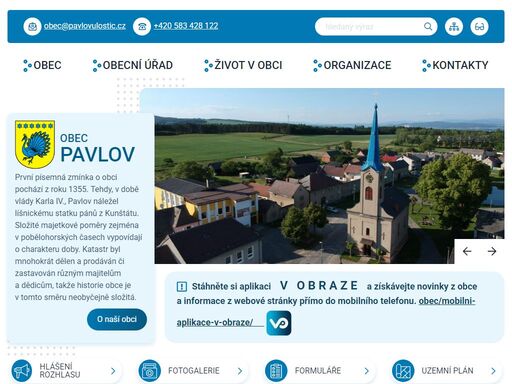Screen dimensions: 512x384
Task: Click the search magnifier icon
Action: click(428, 26)
